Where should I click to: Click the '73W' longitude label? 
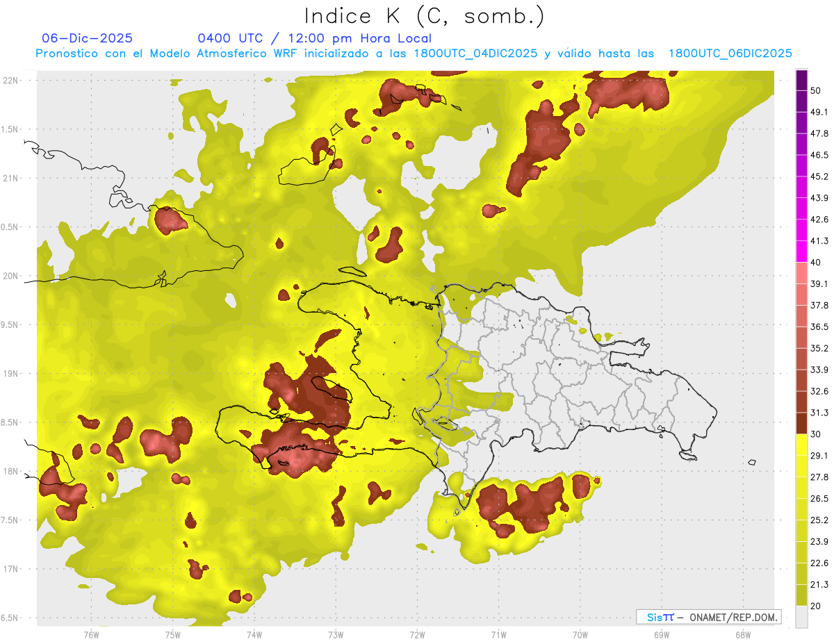pyautogui.click(x=336, y=634)
